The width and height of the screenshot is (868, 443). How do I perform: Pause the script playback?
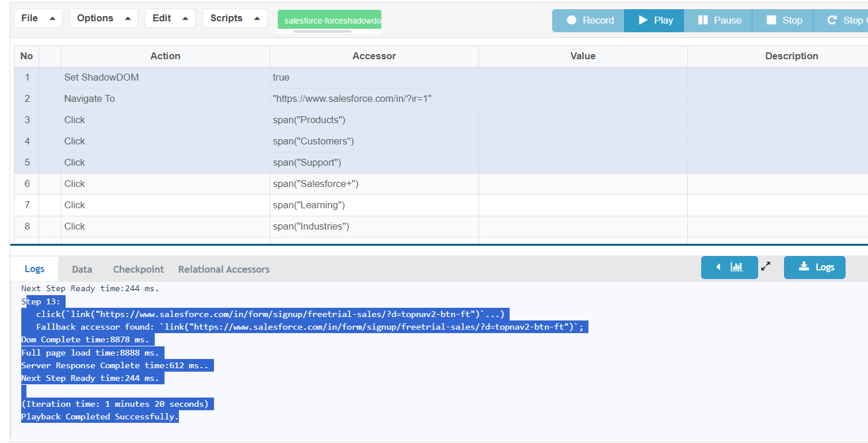point(718,21)
